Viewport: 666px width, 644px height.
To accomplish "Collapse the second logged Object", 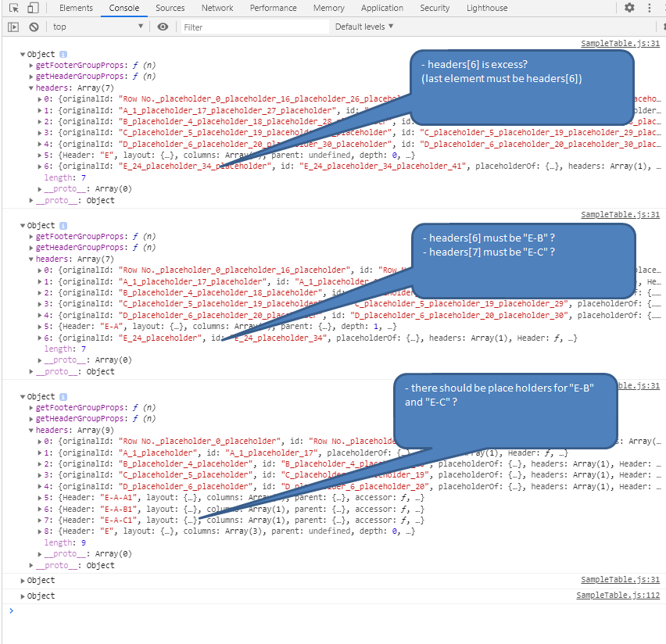I will click(x=23, y=226).
